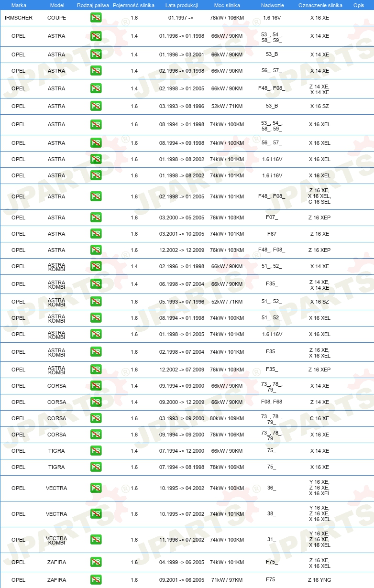This screenshot has height=588, width=374.
Task: Click fuel icon in the Tigra 1.6 row
Action: coord(96,467)
